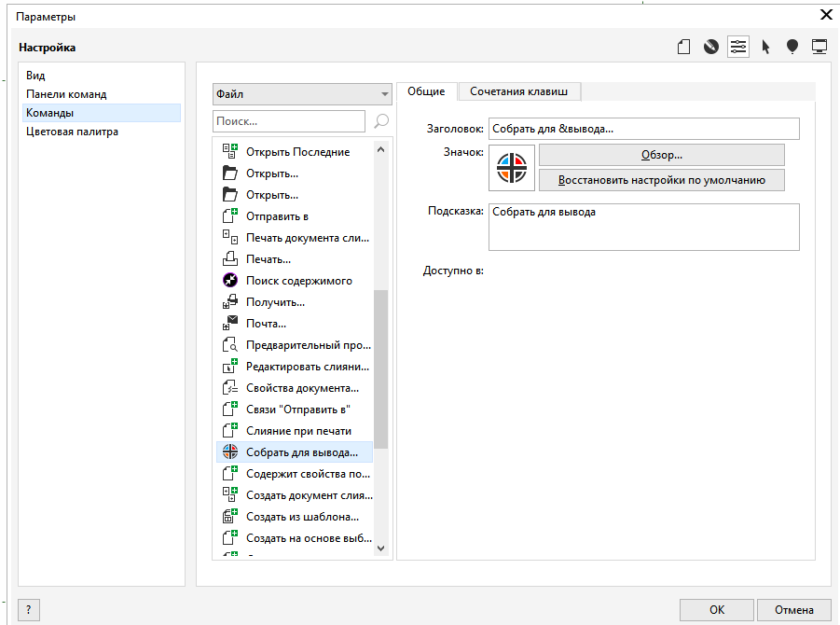The width and height of the screenshot is (840, 625).
Task: Click the icon of 'Создать на основе выб...'
Action: [230, 537]
